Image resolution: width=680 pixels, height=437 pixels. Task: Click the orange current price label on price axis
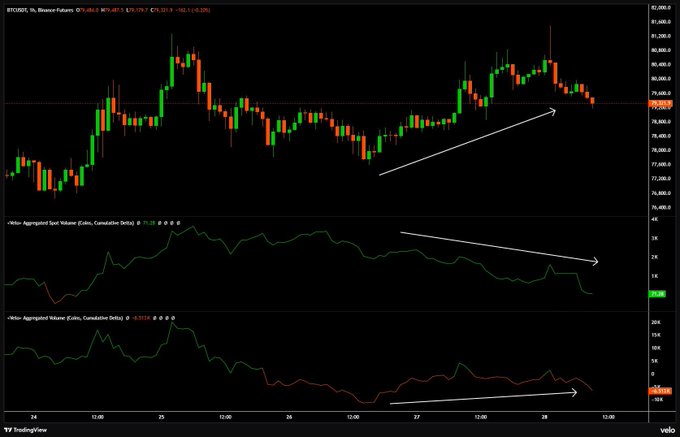(x=660, y=103)
